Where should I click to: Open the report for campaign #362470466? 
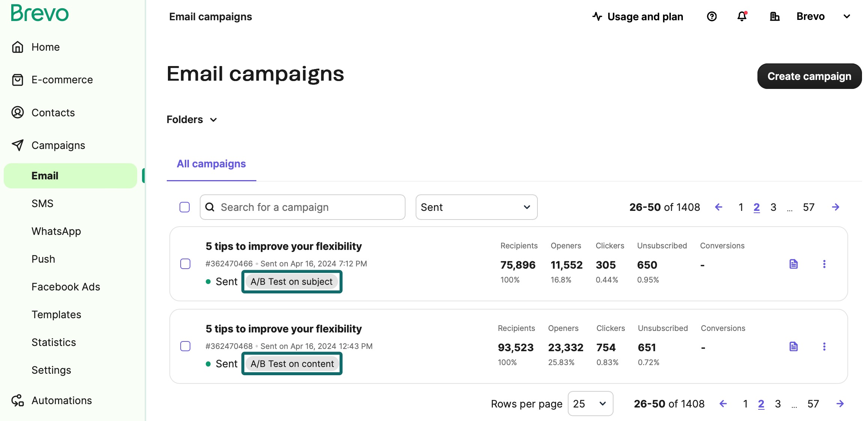[793, 264]
